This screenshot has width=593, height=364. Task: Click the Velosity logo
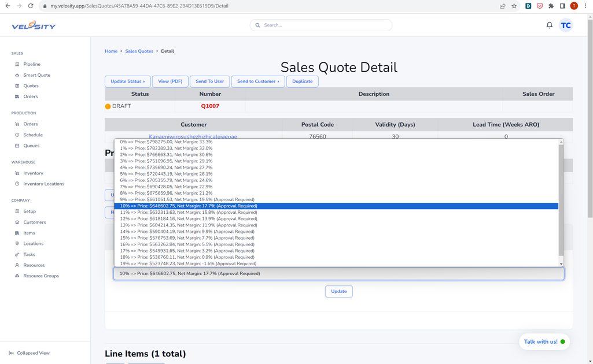click(x=34, y=25)
